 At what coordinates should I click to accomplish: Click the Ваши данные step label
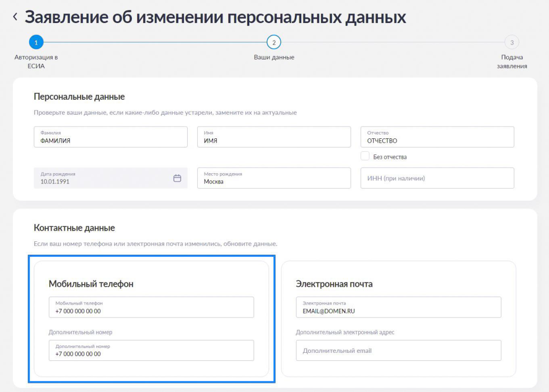pos(274,57)
